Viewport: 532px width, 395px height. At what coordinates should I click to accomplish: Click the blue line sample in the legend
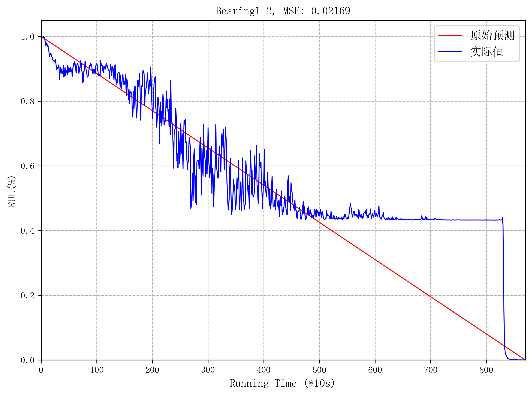coord(450,51)
